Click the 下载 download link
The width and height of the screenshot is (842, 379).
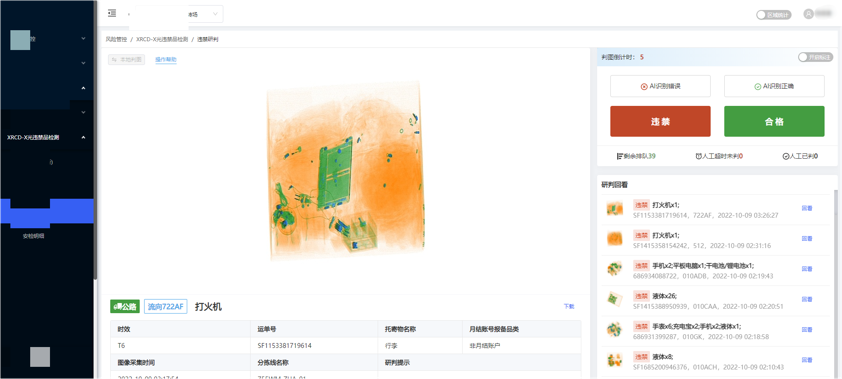569,307
